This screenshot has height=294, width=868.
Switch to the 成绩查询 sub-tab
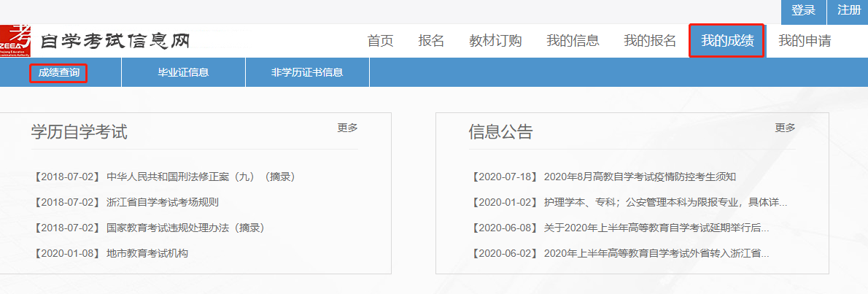click(59, 73)
